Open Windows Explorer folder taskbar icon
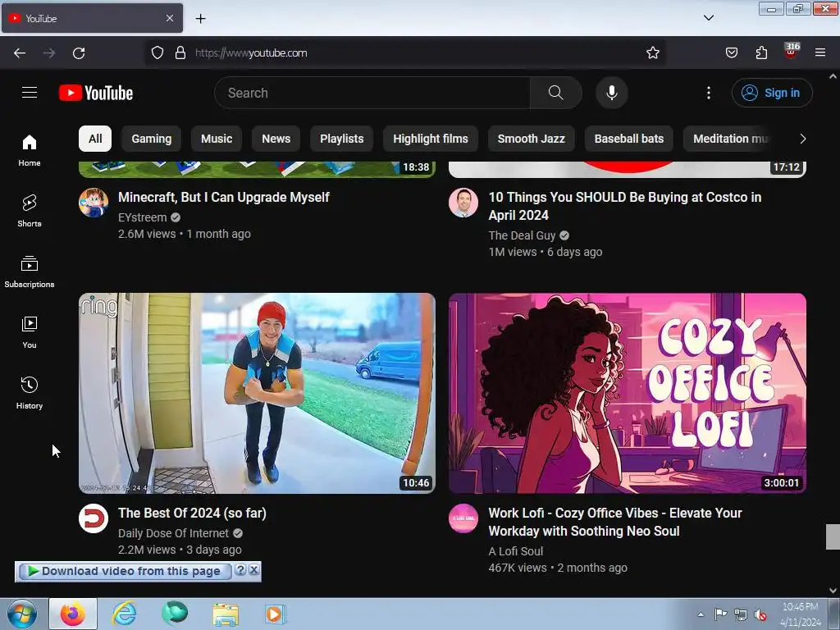The image size is (840, 630). (226, 614)
